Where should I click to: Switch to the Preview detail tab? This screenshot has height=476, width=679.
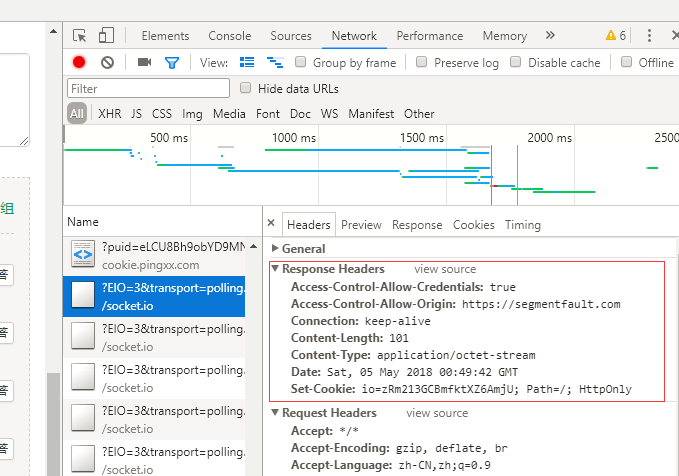click(361, 225)
